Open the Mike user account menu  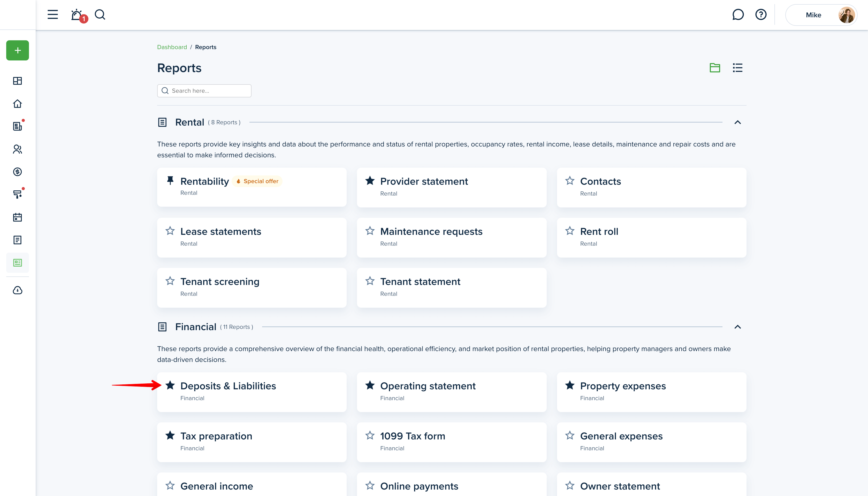[x=821, y=15]
